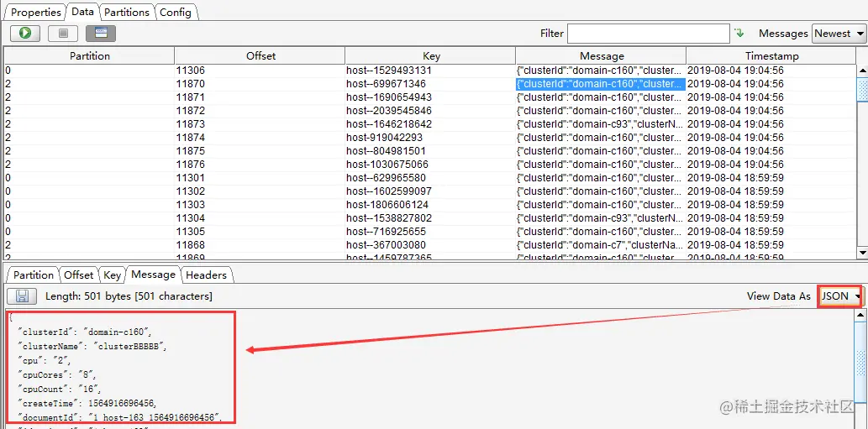Image resolution: width=868 pixels, height=429 pixels.
Task: Open the Headers detail tab
Action: point(206,275)
